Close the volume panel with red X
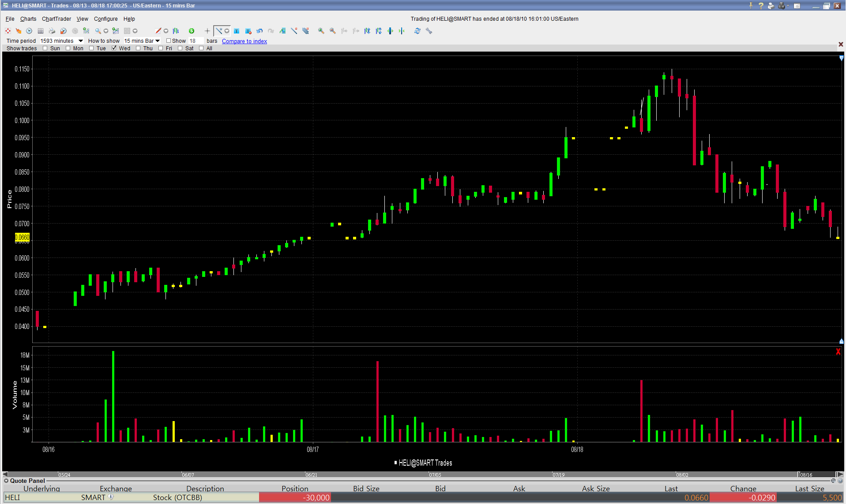This screenshot has width=846, height=504. [838, 351]
